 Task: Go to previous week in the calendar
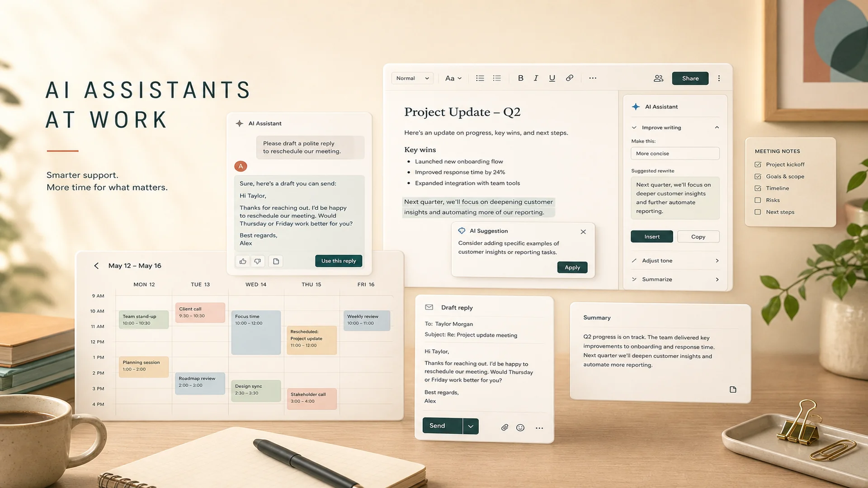[96, 266]
